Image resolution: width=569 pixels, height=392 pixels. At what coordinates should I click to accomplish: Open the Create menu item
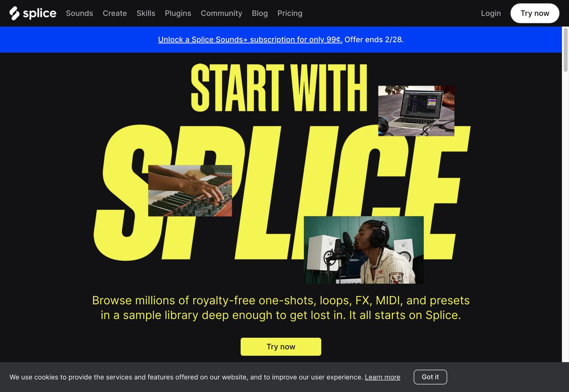coord(115,13)
